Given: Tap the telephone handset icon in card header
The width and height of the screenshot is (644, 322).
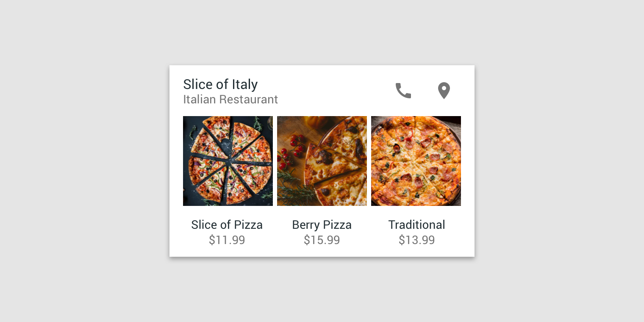Looking at the screenshot, I should (403, 91).
